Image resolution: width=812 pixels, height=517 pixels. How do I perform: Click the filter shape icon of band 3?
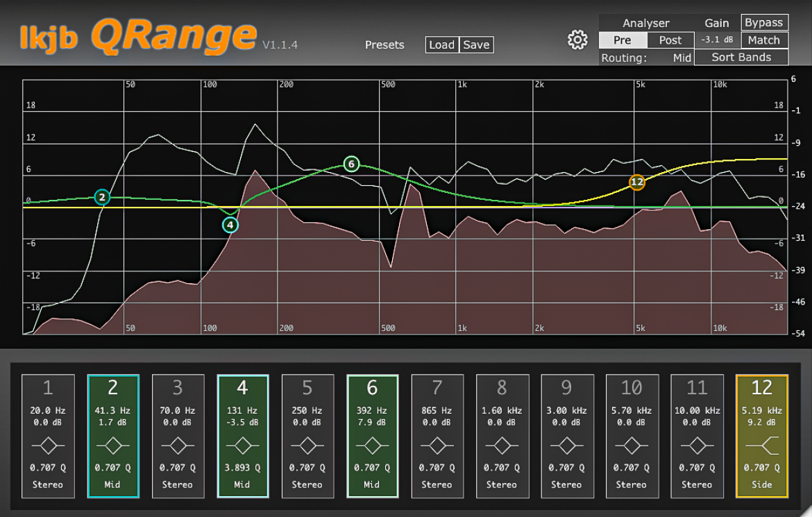(178, 446)
